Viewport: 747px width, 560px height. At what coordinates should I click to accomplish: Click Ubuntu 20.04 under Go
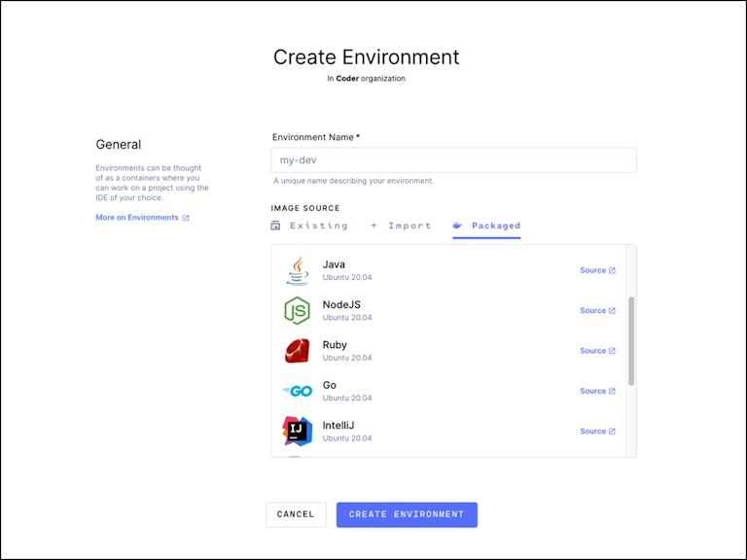[x=347, y=398]
